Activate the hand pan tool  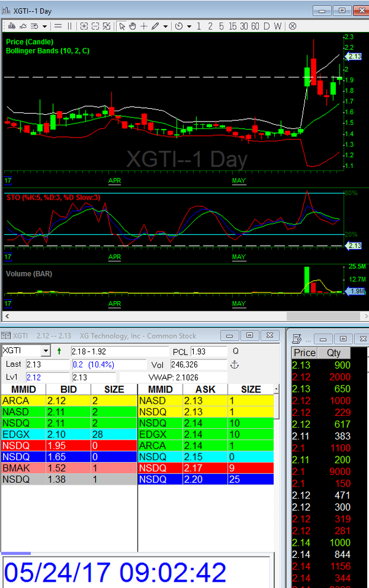tap(133, 26)
